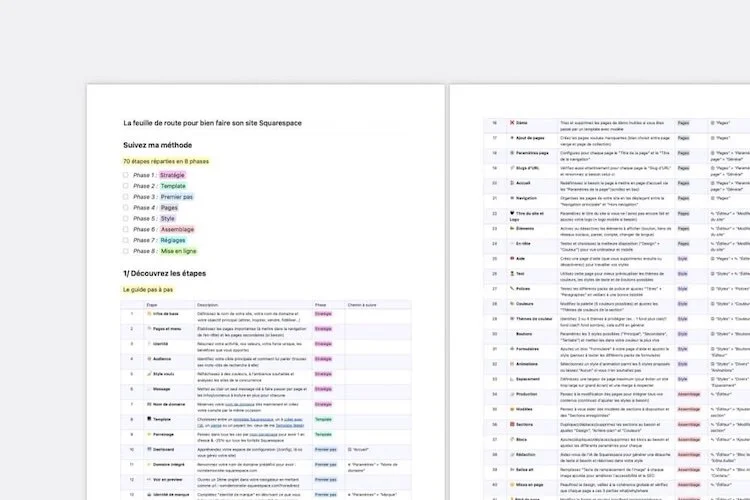
Task: Click the red X icon beside Démo
Action: point(512,122)
